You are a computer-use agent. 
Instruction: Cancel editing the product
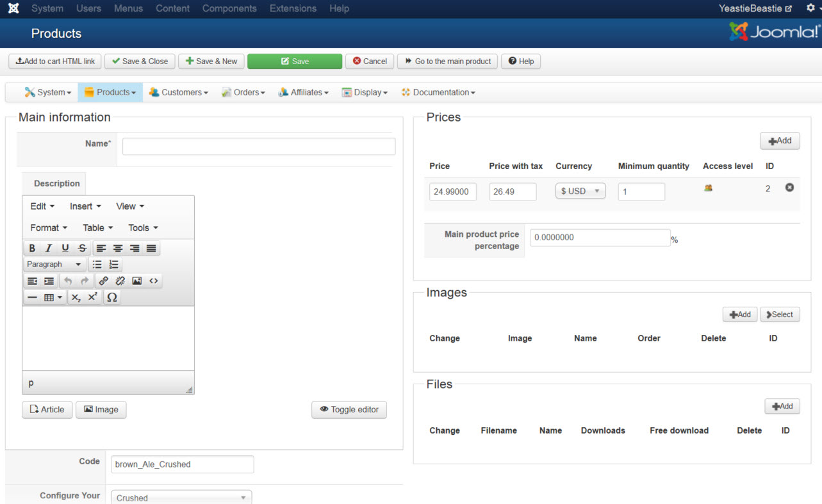click(x=370, y=61)
